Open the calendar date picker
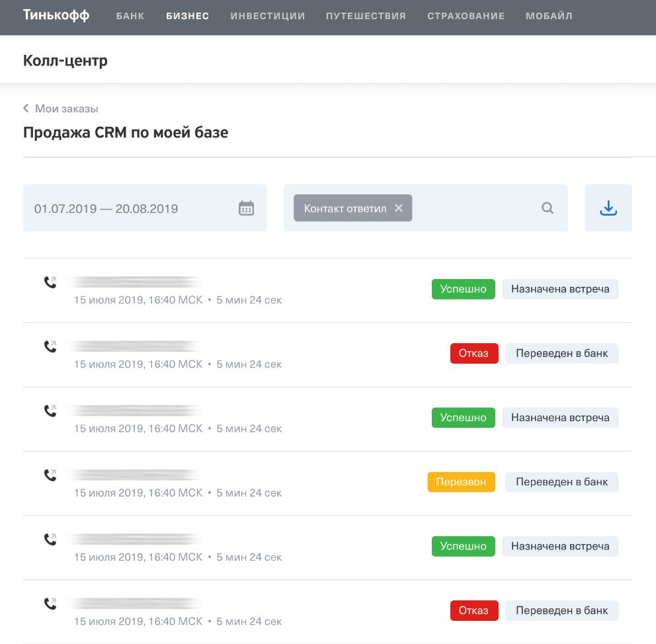The height and width of the screenshot is (644, 656). tap(245, 208)
